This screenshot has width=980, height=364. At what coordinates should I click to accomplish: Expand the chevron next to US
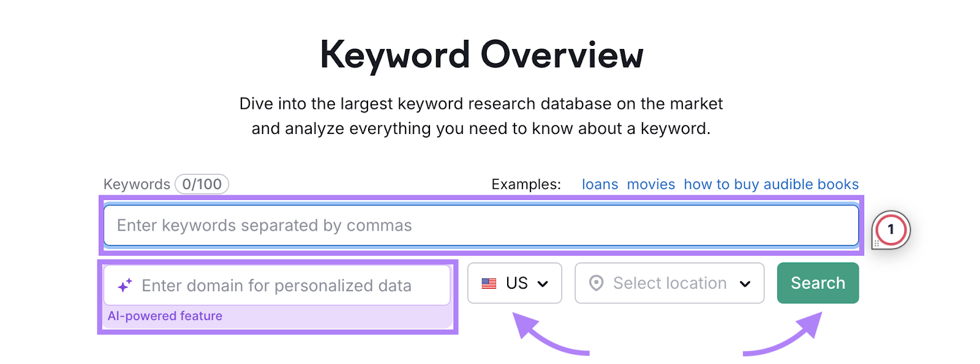pos(543,284)
